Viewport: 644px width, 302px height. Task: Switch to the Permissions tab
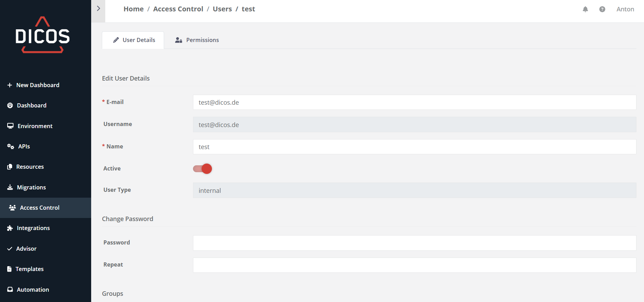(197, 40)
